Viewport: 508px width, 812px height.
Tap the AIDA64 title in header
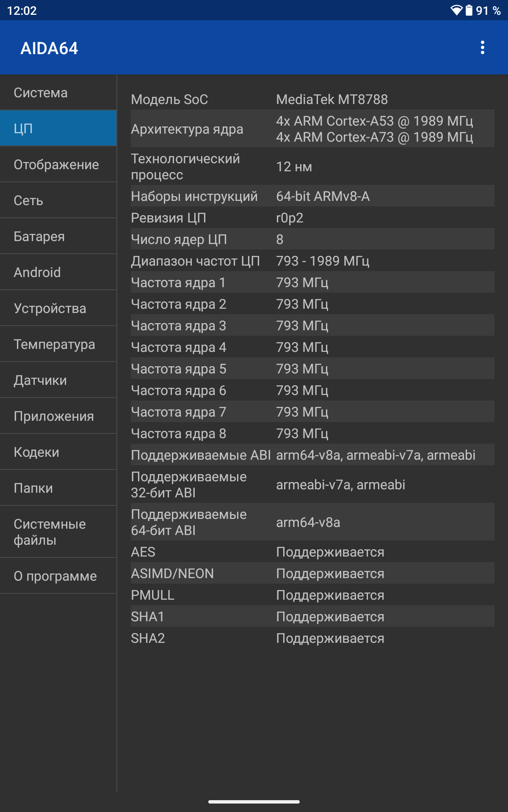(x=49, y=48)
